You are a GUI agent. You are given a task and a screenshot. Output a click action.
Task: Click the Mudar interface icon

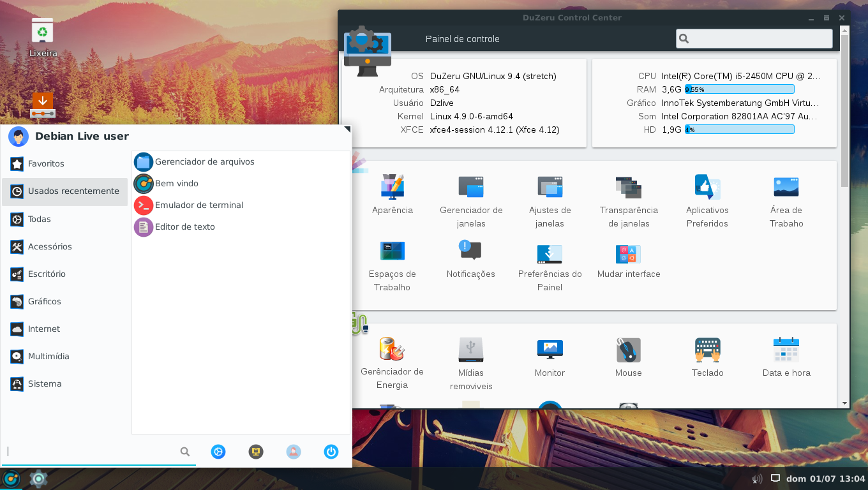pos(629,253)
